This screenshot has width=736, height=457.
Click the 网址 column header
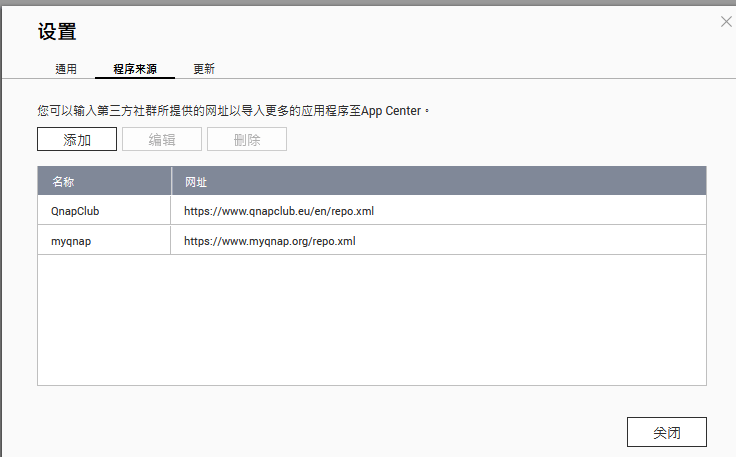point(439,181)
